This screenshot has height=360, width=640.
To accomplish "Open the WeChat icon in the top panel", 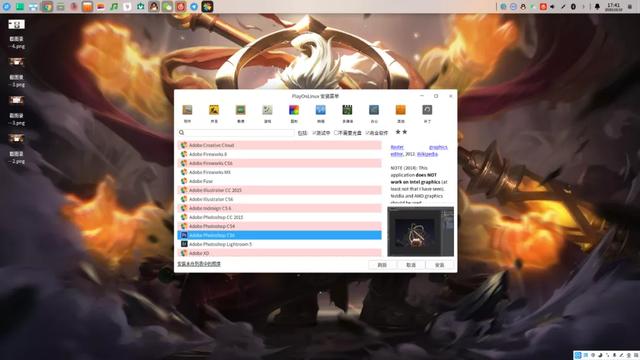I will pyautogui.click(x=167, y=7).
